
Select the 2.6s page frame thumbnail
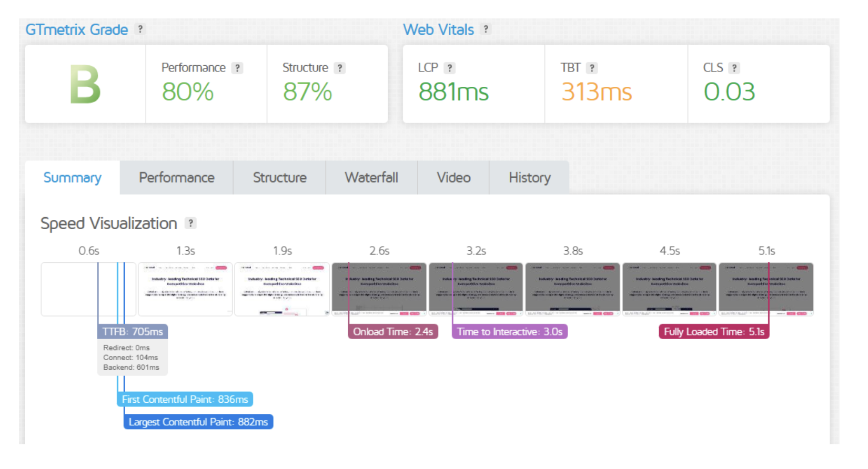coord(379,289)
